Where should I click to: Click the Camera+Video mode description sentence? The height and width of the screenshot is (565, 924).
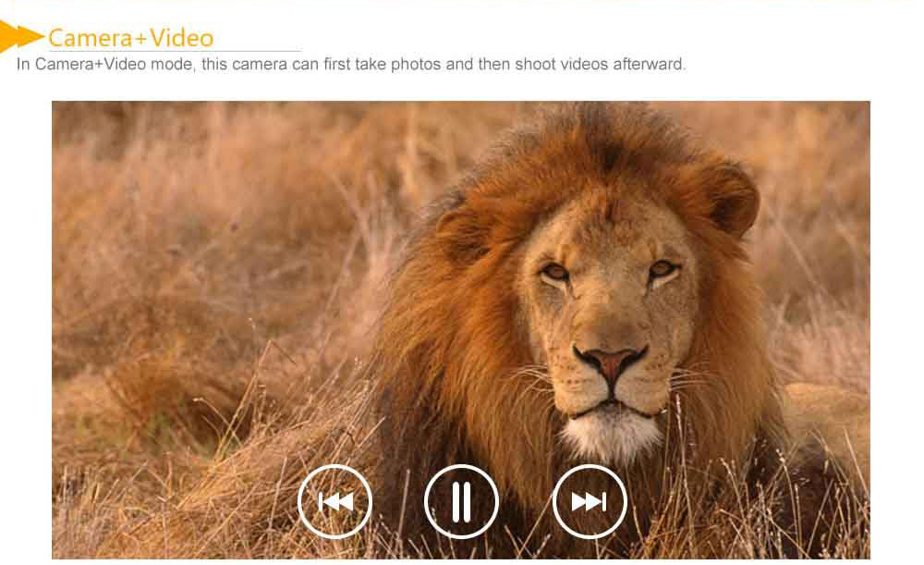coord(351,64)
